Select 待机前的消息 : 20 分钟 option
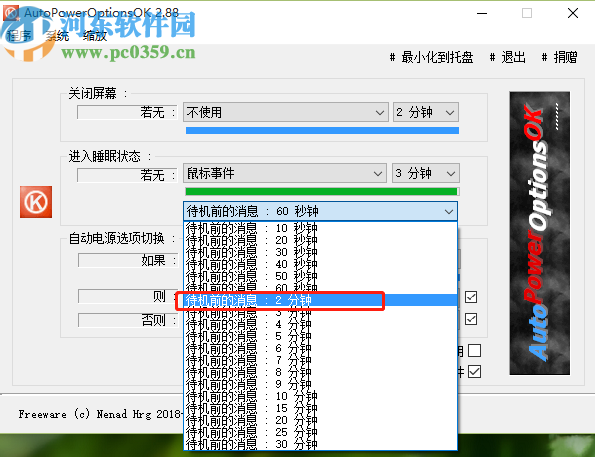 (321, 420)
